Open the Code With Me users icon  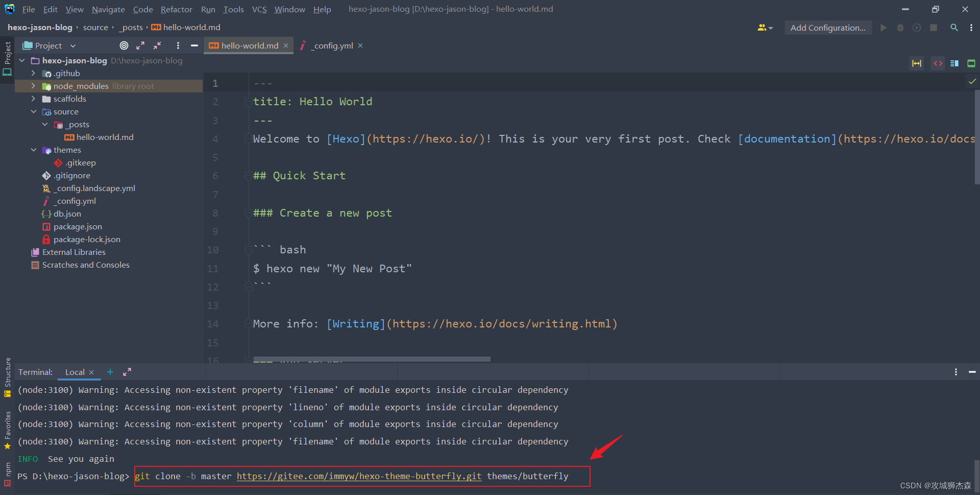pos(765,28)
